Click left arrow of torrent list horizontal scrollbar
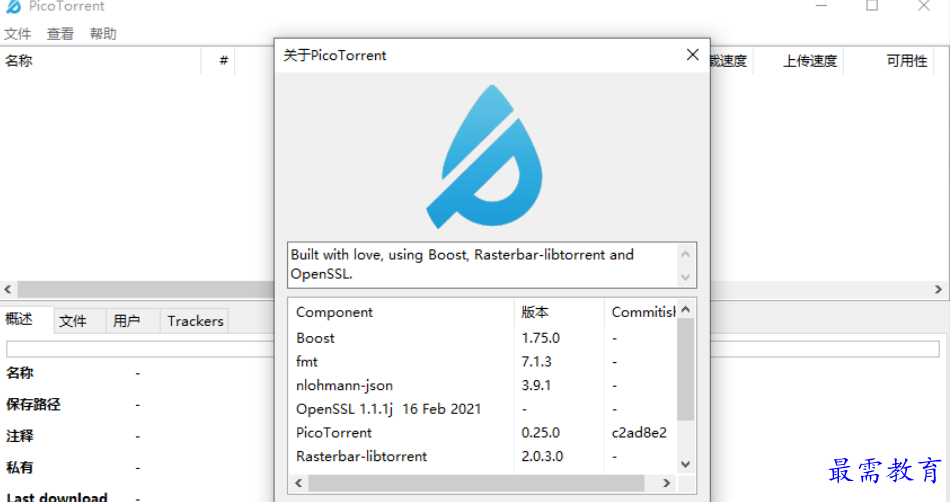 click(8, 289)
